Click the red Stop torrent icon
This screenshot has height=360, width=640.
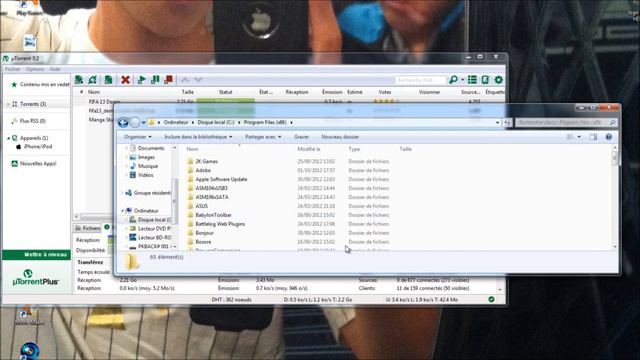click(x=169, y=80)
